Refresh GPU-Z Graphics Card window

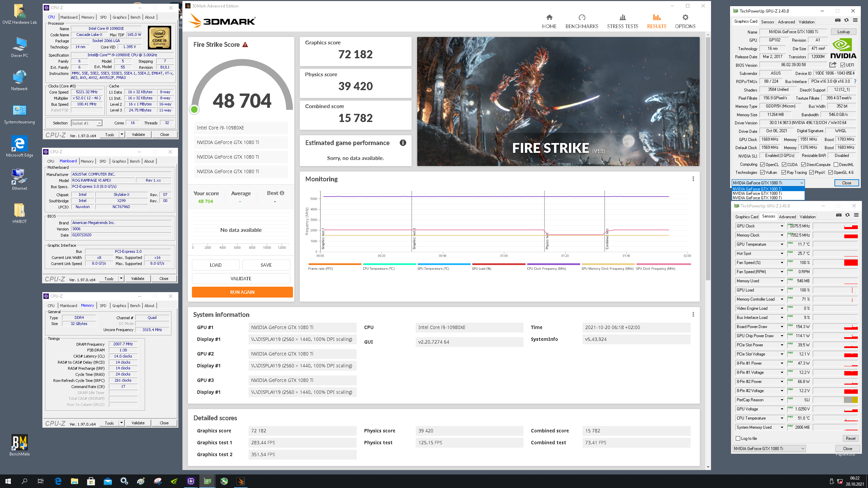tap(846, 20)
